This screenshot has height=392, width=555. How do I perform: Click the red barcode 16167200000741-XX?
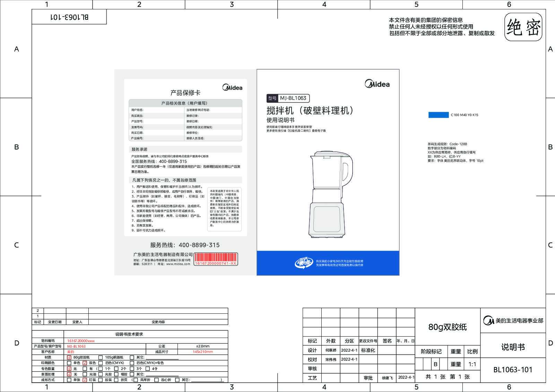pos(216,259)
